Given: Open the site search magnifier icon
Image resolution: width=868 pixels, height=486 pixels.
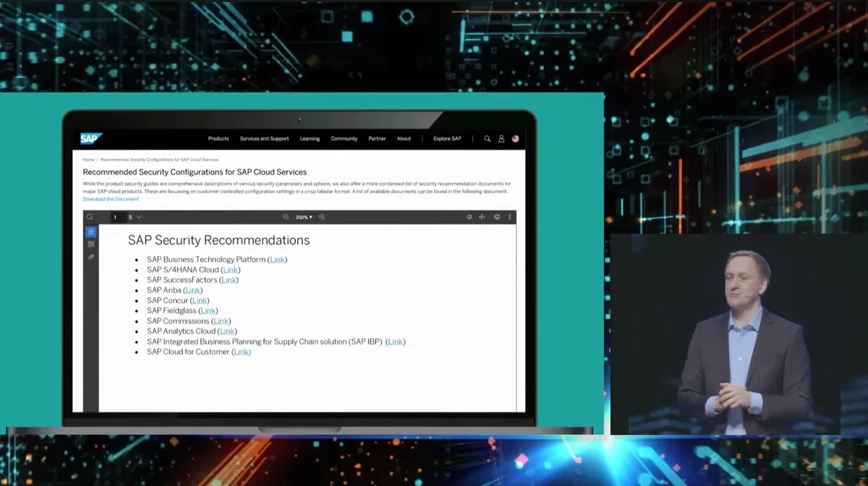Looking at the screenshot, I should click(x=487, y=139).
